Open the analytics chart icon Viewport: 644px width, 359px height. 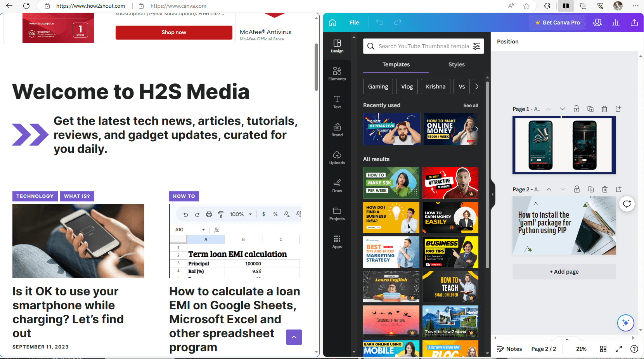tap(616, 23)
